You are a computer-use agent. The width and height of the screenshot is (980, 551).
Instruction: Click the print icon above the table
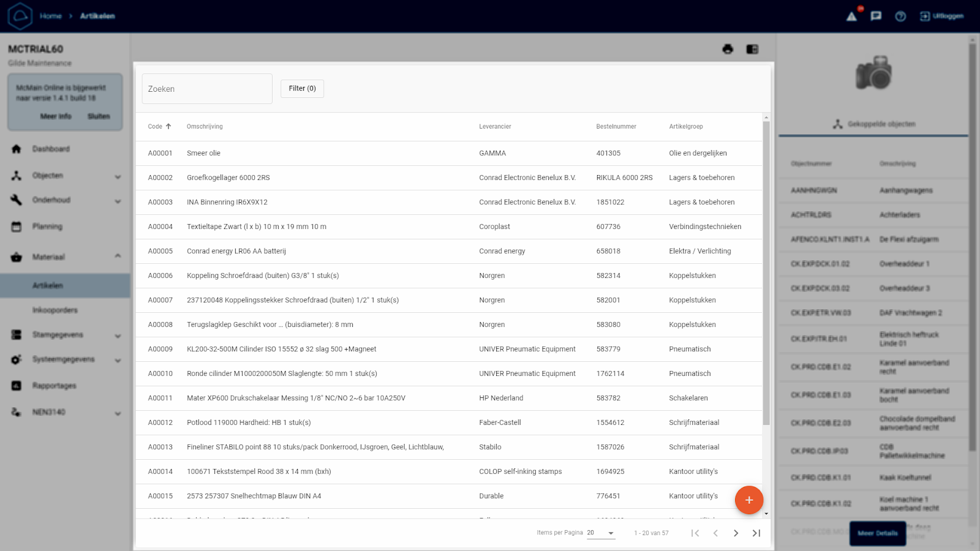click(728, 49)
